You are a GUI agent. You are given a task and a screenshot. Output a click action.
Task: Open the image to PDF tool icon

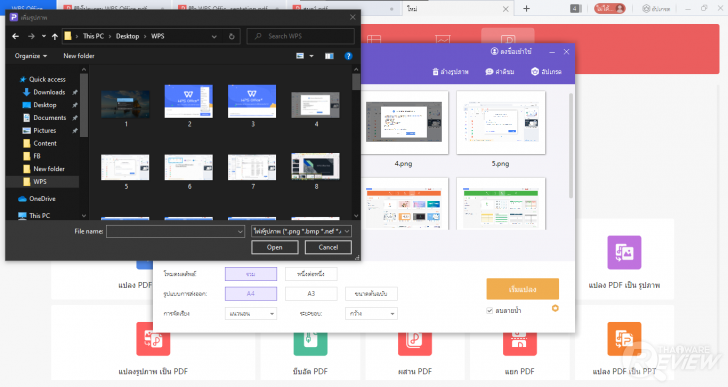(153, 339)
